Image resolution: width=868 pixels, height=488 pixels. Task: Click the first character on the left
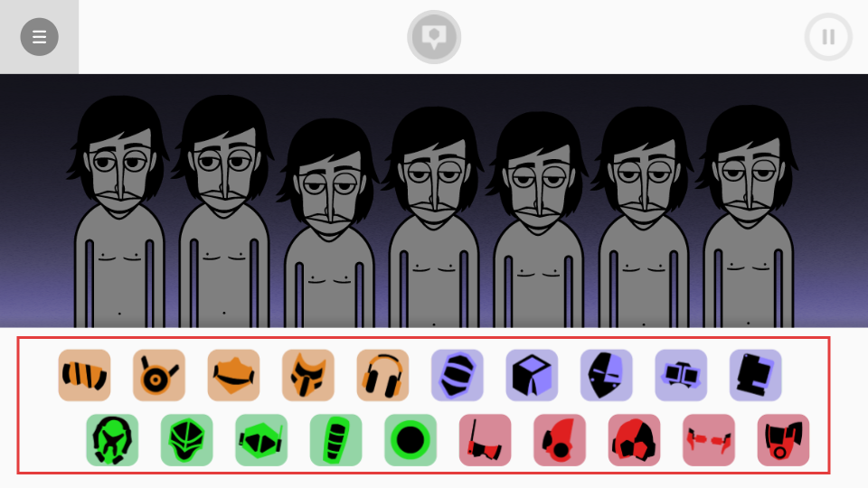point(119,211)
